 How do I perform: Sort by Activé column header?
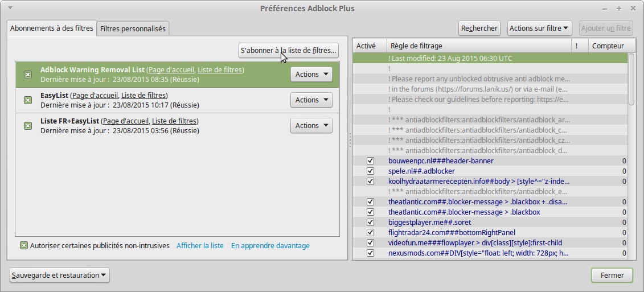pos(370,46)
